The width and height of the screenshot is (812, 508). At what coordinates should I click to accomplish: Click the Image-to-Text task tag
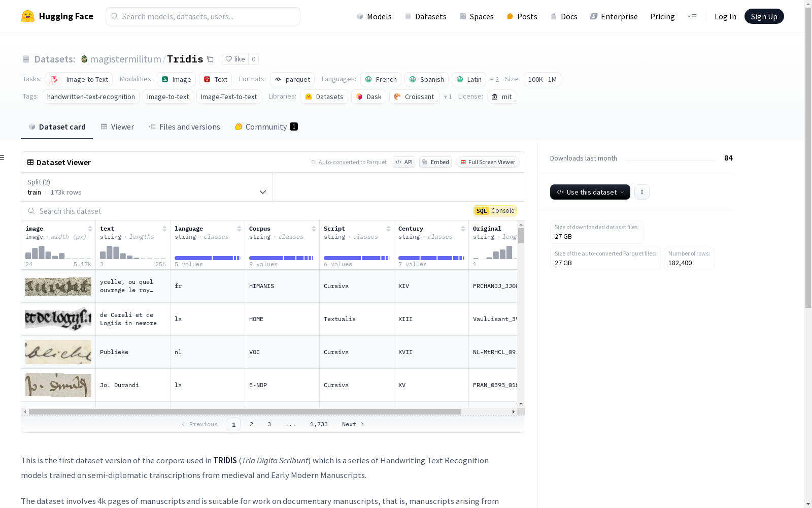click(x=79, y=79)
